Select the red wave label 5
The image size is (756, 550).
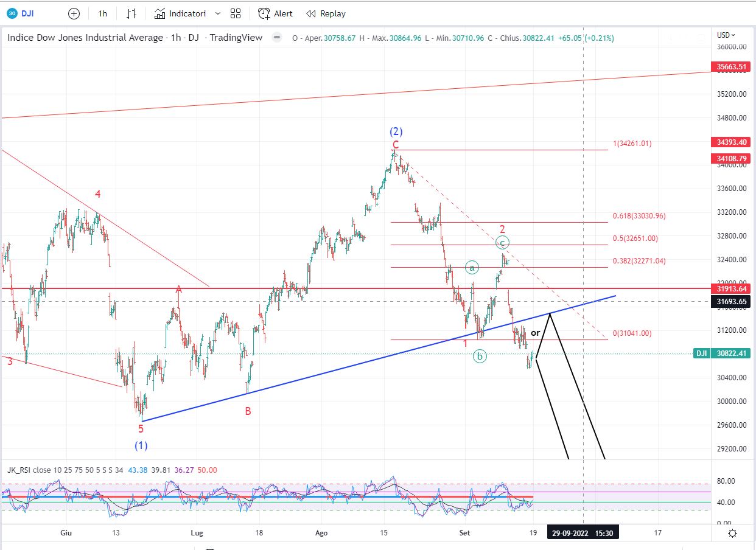coord(141,428)
